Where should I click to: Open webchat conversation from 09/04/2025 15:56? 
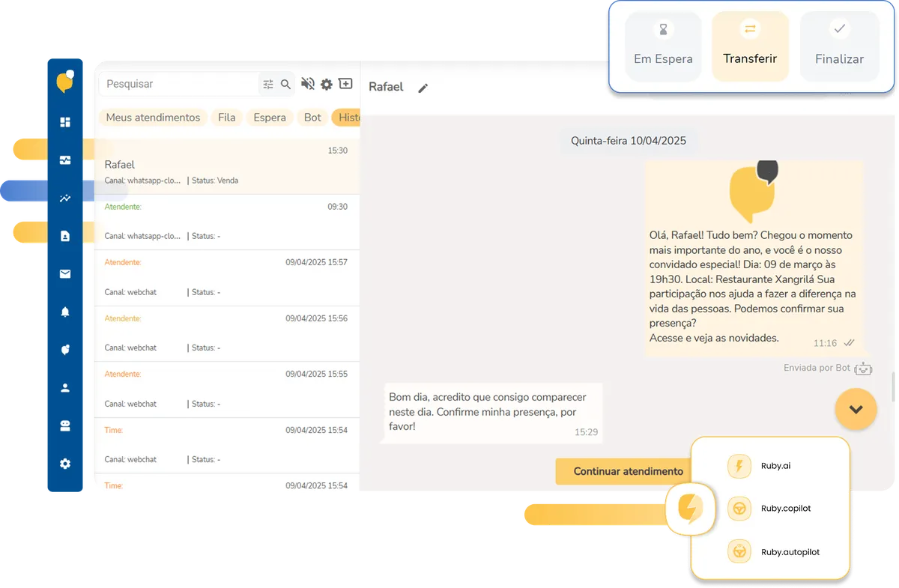tap(227, 334)
